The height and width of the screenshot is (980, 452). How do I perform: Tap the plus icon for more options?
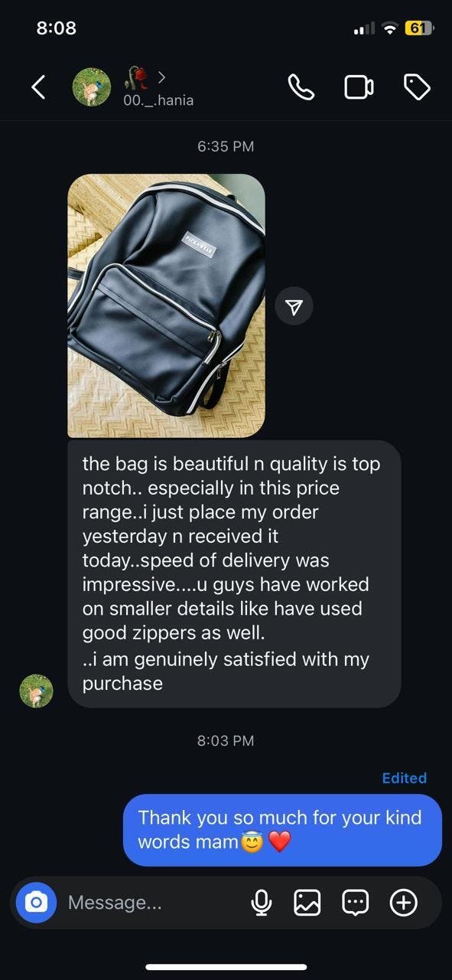coord(404,903)
